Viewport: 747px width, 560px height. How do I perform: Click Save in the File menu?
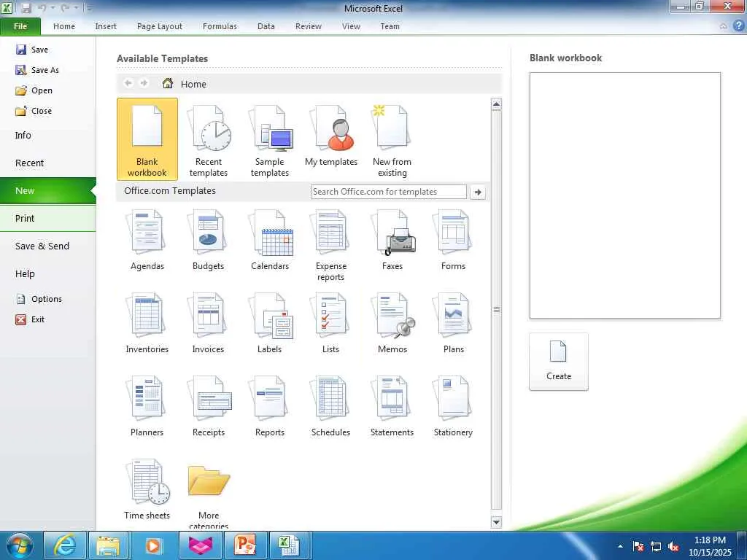click(32, 50)
